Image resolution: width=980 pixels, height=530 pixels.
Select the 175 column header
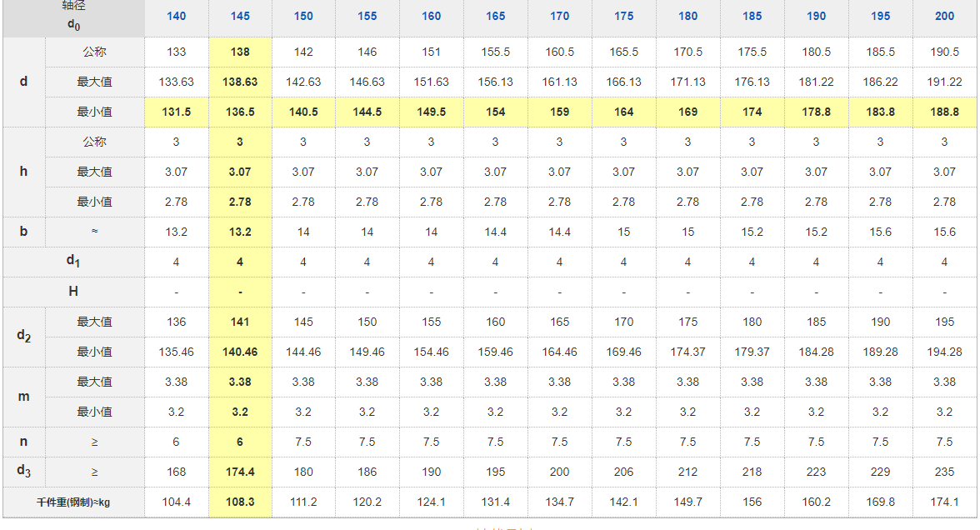[623, 16]
